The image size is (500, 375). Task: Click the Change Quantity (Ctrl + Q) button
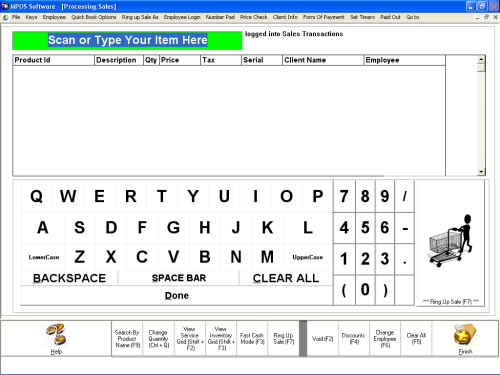tap(158, 339)
